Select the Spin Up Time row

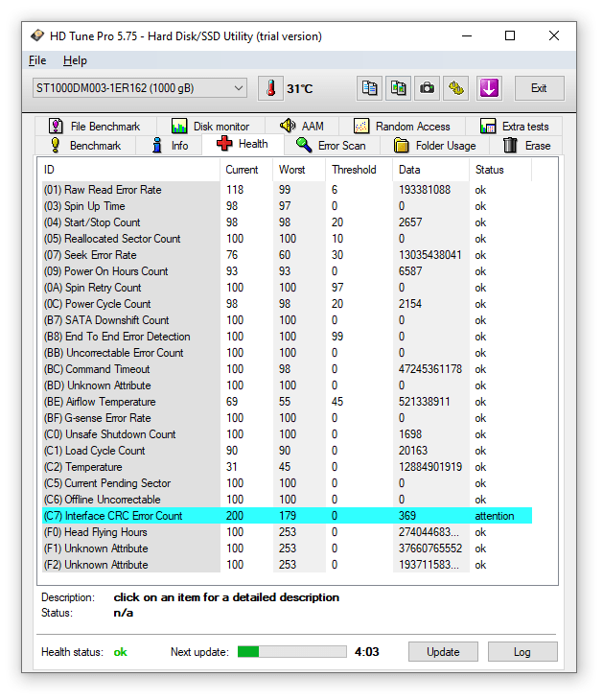(x=287, y=206)
